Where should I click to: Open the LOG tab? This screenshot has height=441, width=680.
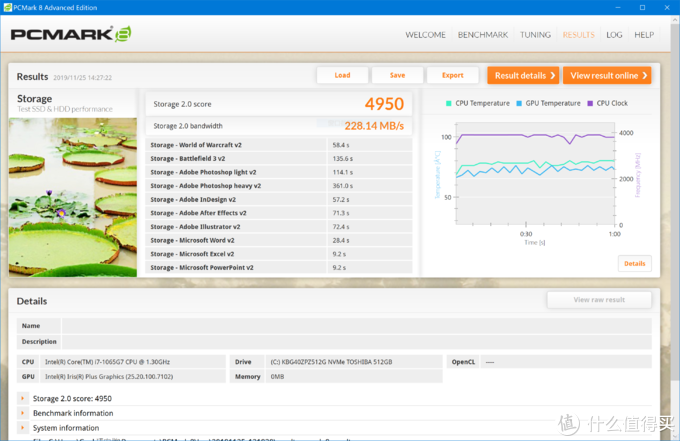point(614,35)
